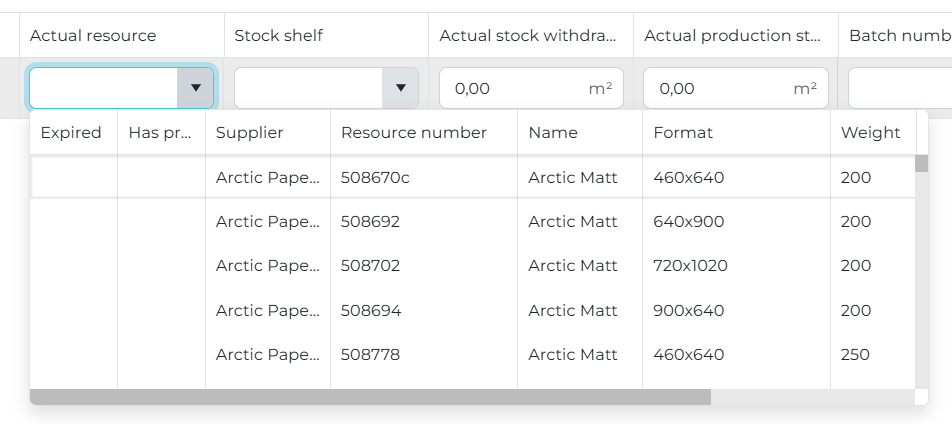This screenshot has width=952, height=424.
Task: Sort by Resource number column header
Action: click(413, 133)
